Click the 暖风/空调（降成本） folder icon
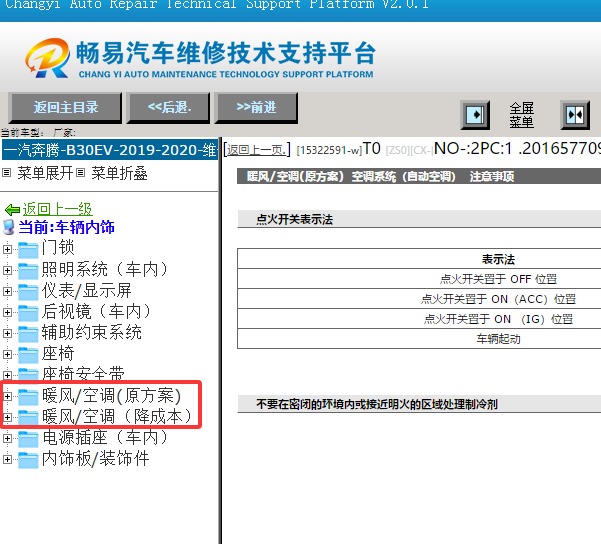Image resolution: width=601 pixels, height=544 pixels. pyautogui.click(x=28, y=418)
